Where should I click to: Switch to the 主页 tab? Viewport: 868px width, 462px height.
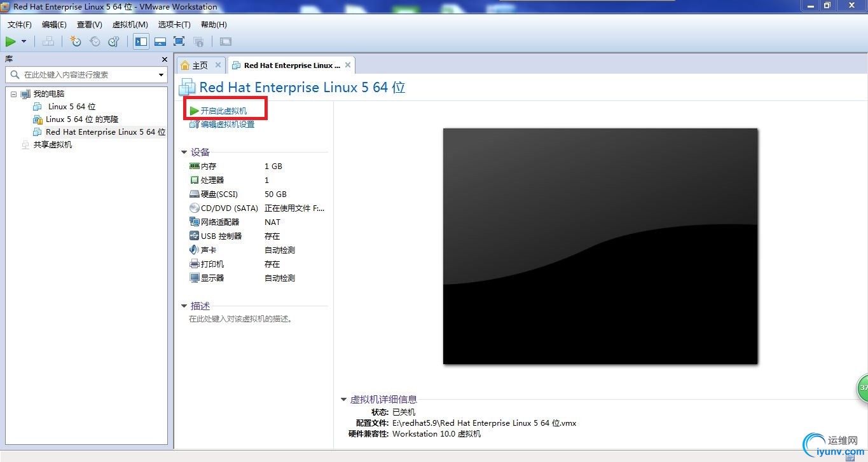point(200,65)
